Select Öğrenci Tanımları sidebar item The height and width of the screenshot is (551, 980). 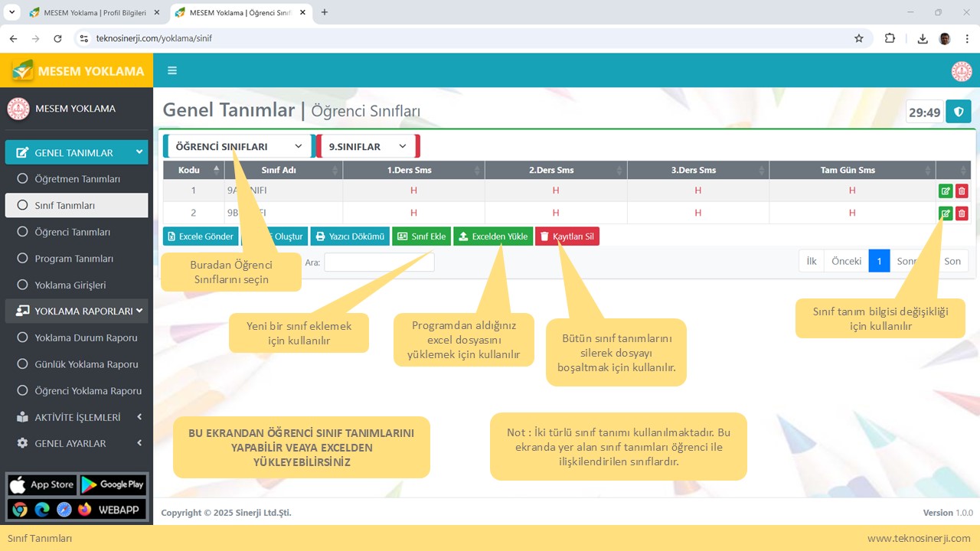pyautogui.click(x=73, y=232)
